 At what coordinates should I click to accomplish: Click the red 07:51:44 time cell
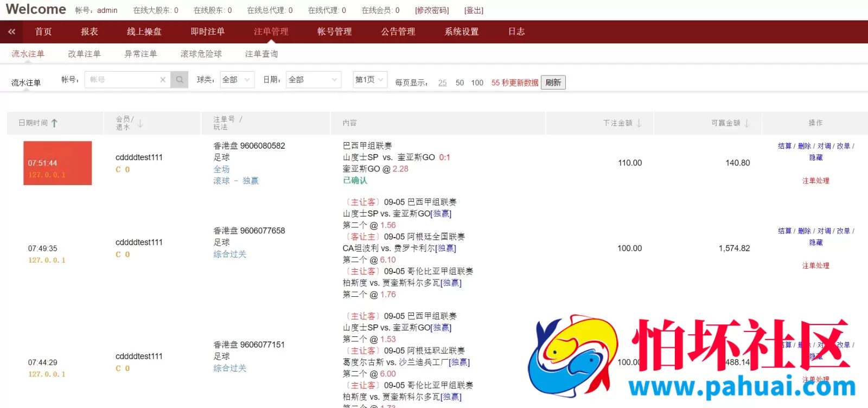pos(58,163)
